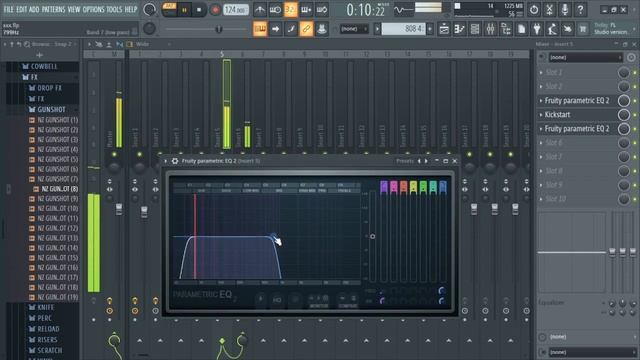Select previous preset arrow in EQ window
The image size is (640, 360).
click(x=419, y=161)
